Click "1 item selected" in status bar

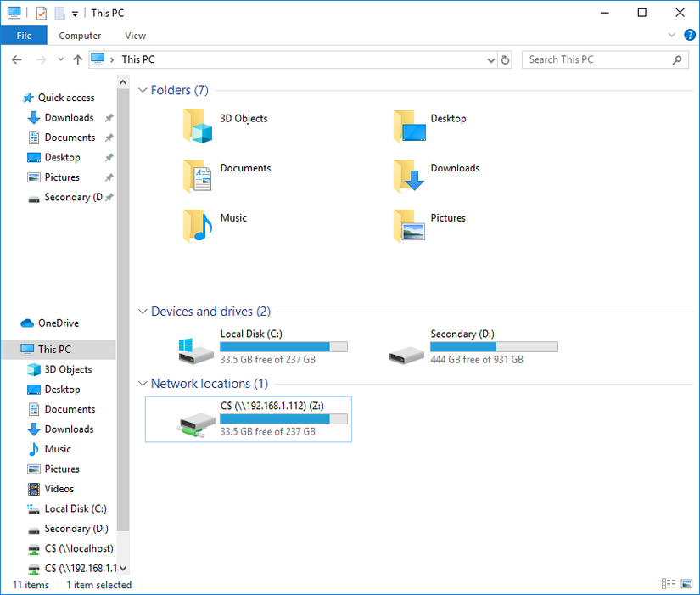tap(99, 585)
